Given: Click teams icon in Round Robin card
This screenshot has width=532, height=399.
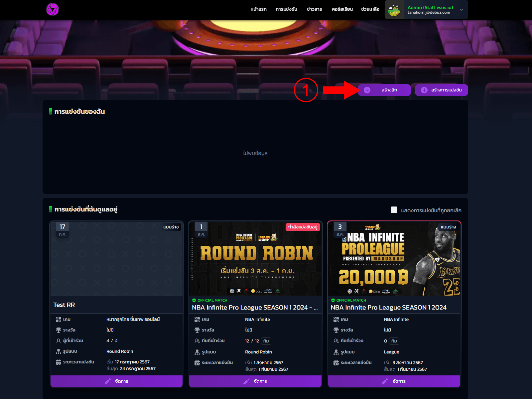Looking at the screenshot, I should click(197, 341).
